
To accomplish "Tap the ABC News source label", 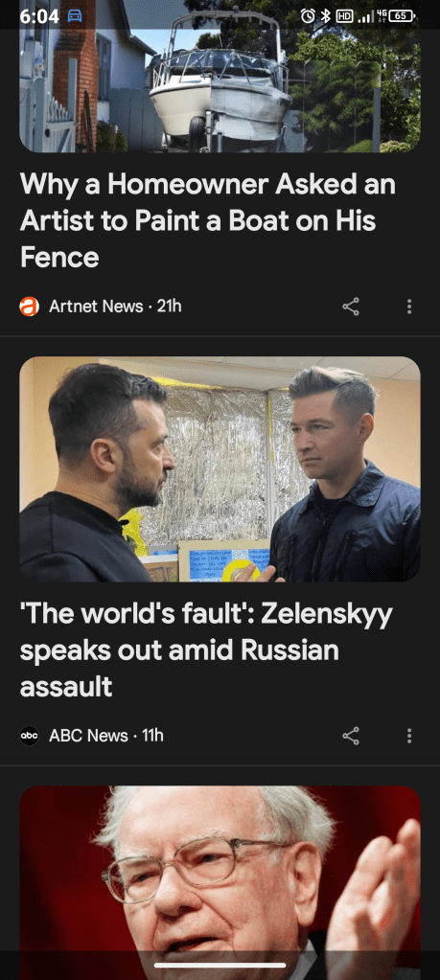I will tap(88, 736).
